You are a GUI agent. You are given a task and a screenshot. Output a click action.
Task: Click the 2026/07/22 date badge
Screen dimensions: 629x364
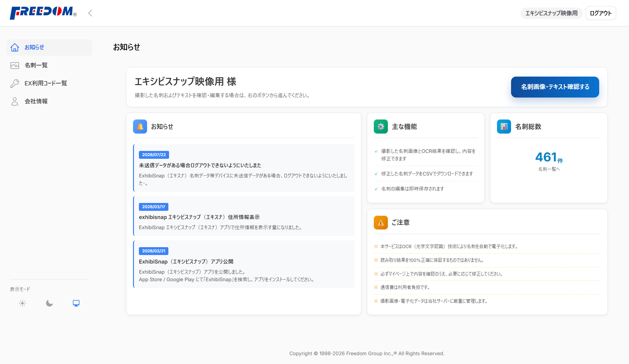pyautogui.click(x=154, y=155)
